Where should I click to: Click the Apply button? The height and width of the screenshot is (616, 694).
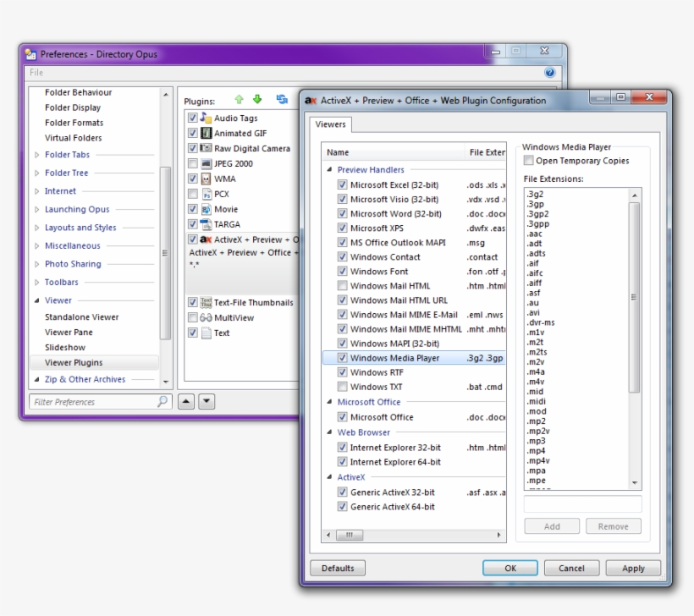pyautogui.click(x=633, y=569)
